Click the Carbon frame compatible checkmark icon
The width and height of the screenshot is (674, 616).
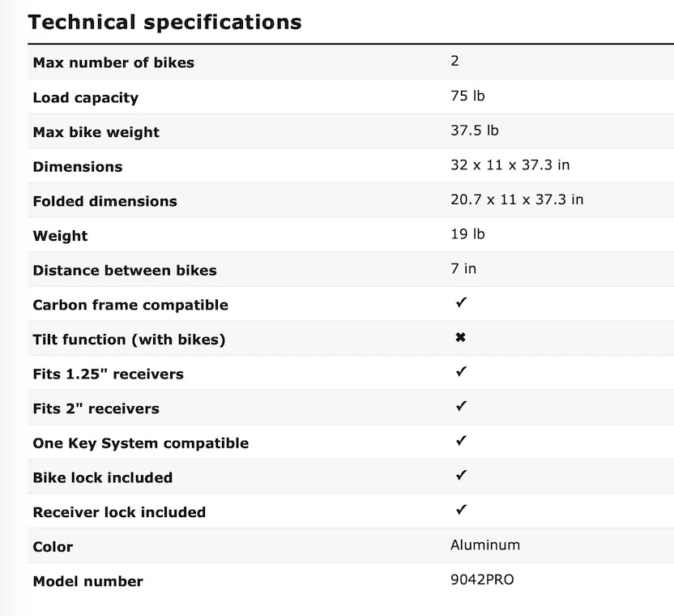461,303
